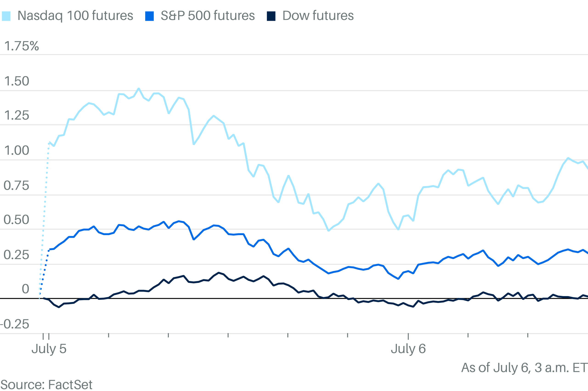Click the As of July 6 timestamp note
The width and height of the screenshot is (588, 391).
[524, 368]
